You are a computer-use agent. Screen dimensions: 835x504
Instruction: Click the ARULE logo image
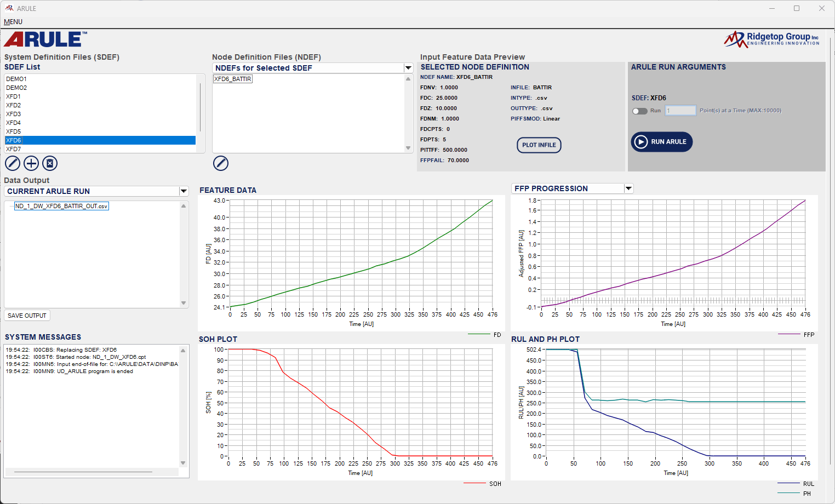click(x=45, y=39)
